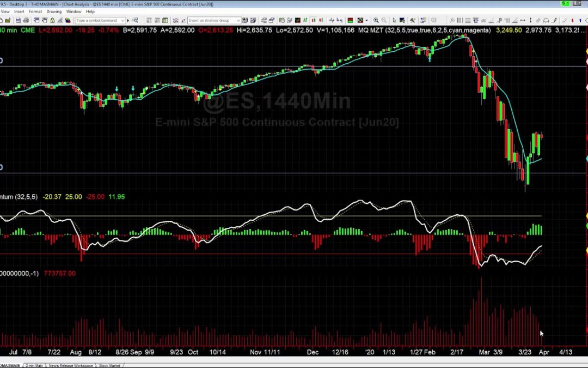Click the 773757.00 volume indicator value

click(x=60, y=273)
